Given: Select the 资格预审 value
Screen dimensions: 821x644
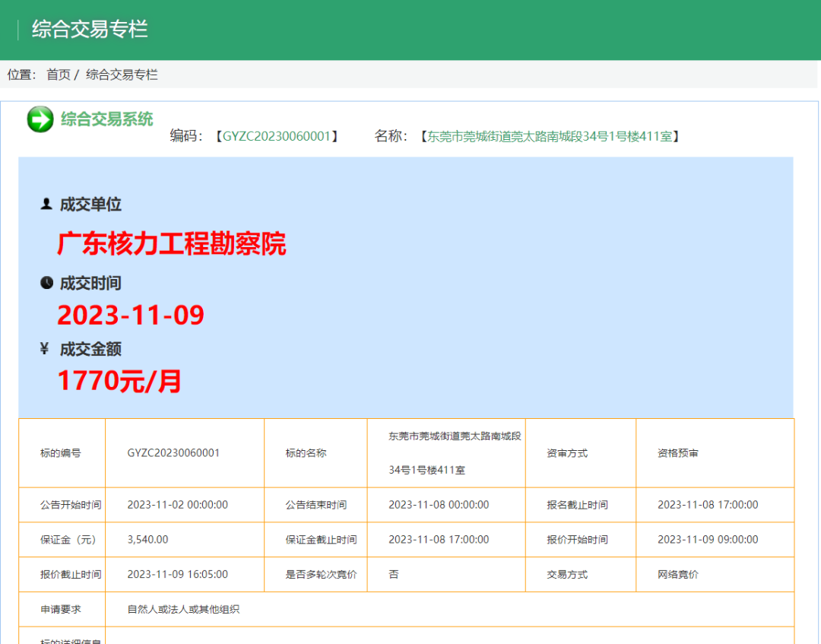Looking at the screenshot, I should (678, 453).
